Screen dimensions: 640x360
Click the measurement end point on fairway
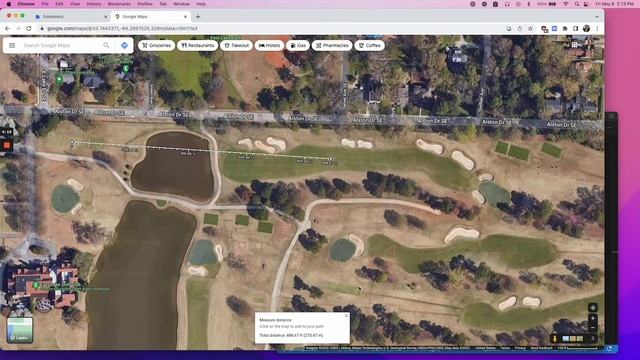(x=331, y=158)
